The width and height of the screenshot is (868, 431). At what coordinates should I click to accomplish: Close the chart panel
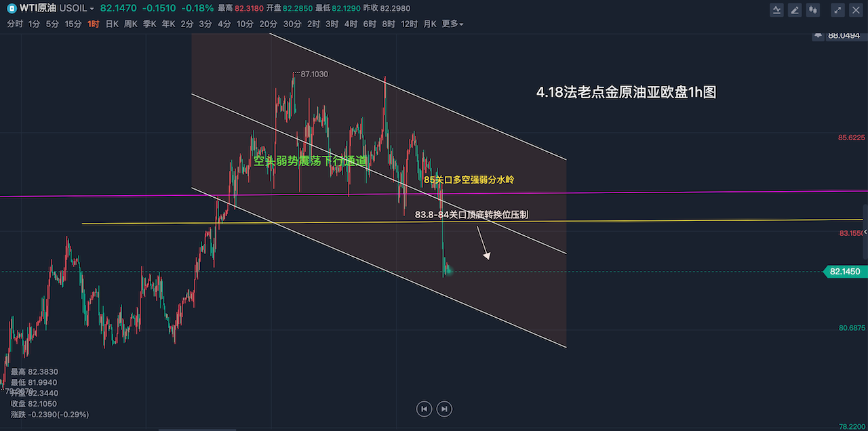coord(856,9)
